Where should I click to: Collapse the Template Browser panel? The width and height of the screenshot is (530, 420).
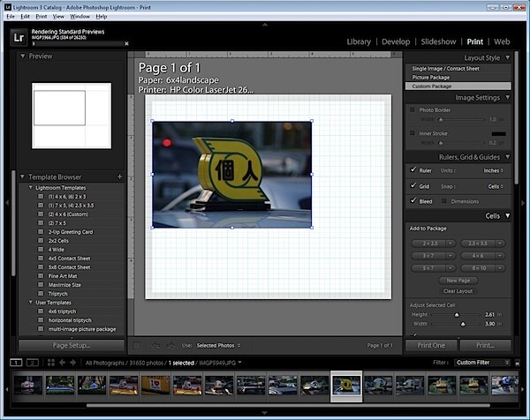click(23, 176)
